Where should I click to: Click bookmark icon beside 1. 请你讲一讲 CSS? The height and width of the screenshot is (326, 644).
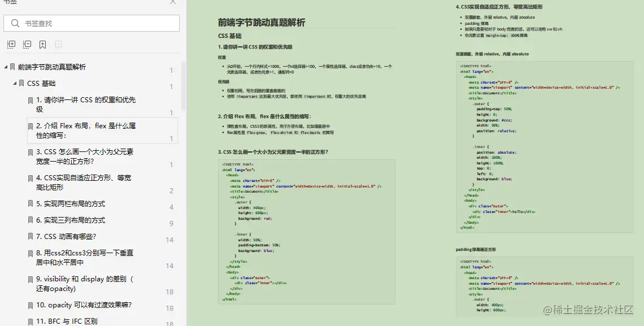(31, 101)
